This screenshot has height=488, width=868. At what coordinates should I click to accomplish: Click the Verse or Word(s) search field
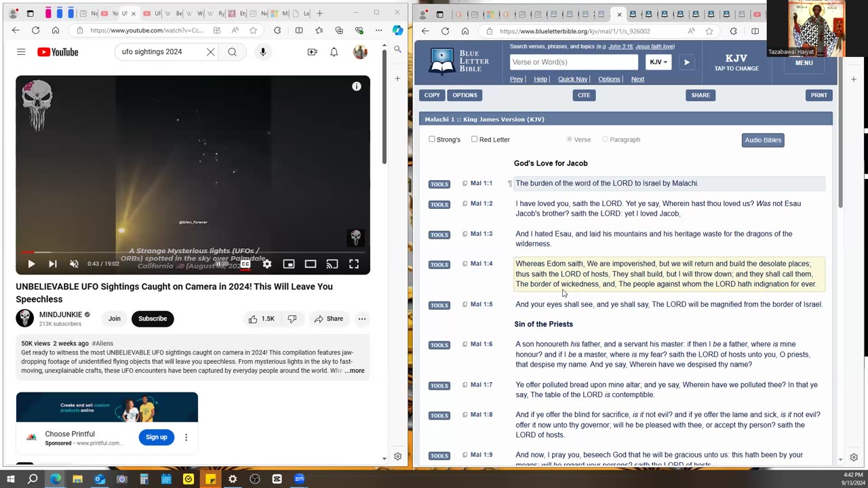tap(574, 62)
